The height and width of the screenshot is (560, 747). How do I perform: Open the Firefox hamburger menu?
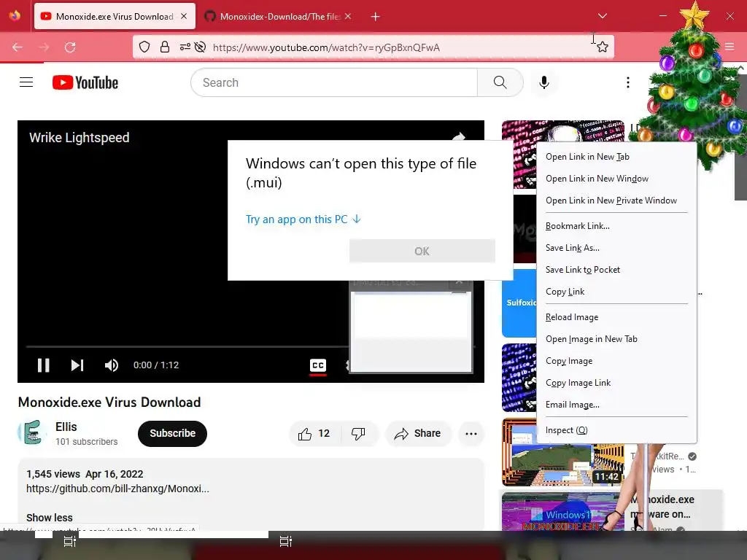[729, 47]
